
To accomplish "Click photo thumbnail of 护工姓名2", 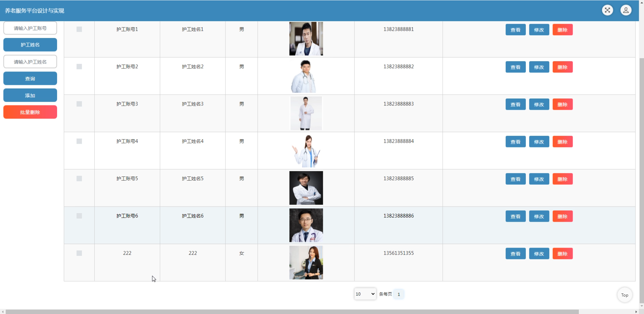I will click(306, 76).
